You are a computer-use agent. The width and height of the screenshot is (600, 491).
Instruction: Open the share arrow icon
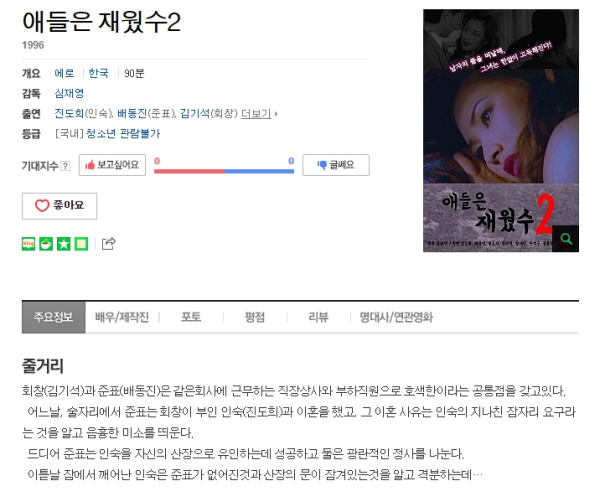click(108, 244)
